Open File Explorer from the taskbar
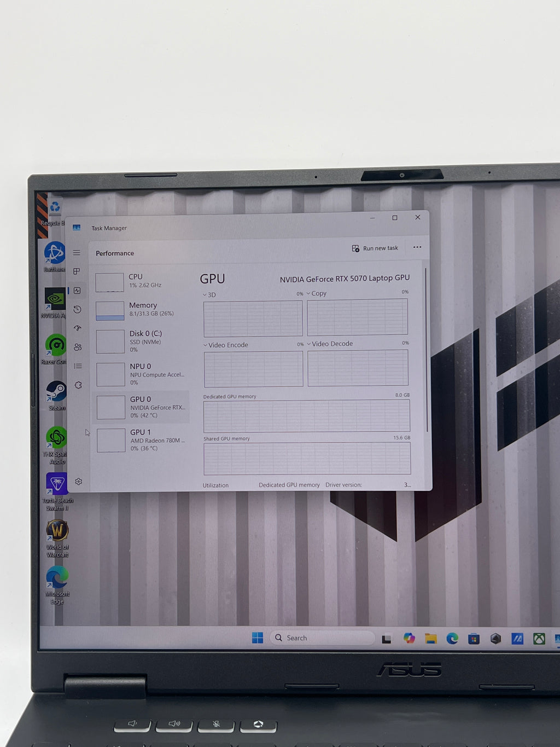This screenshot has height=747, width=560. coord(431,639)
